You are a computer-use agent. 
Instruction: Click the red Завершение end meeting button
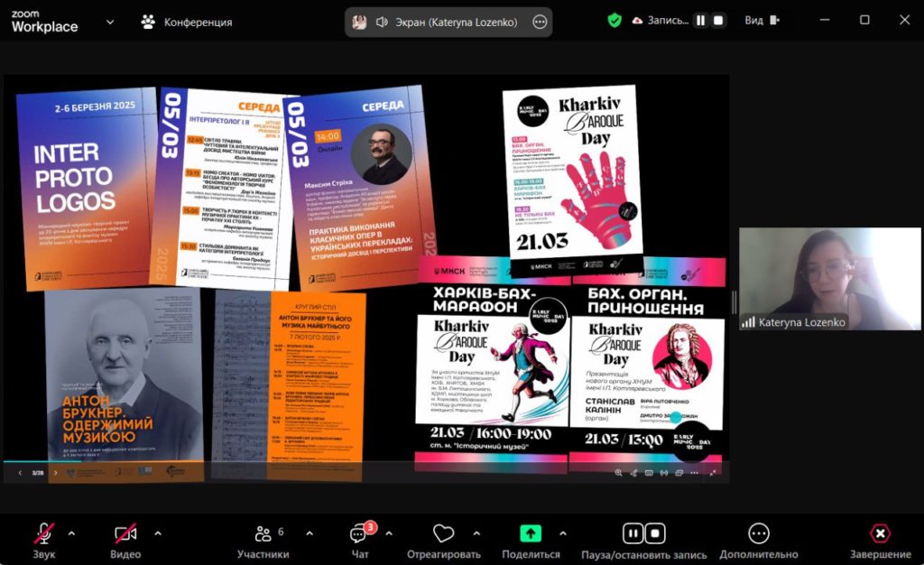coord(880,539)
